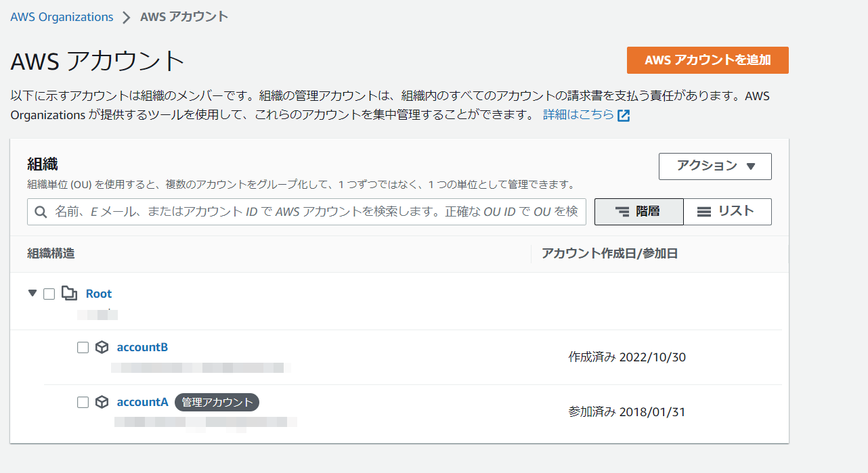This screenshot has height=473, width=868.
Task: Open the accountB account link
Action: click(x=142, y=347)
